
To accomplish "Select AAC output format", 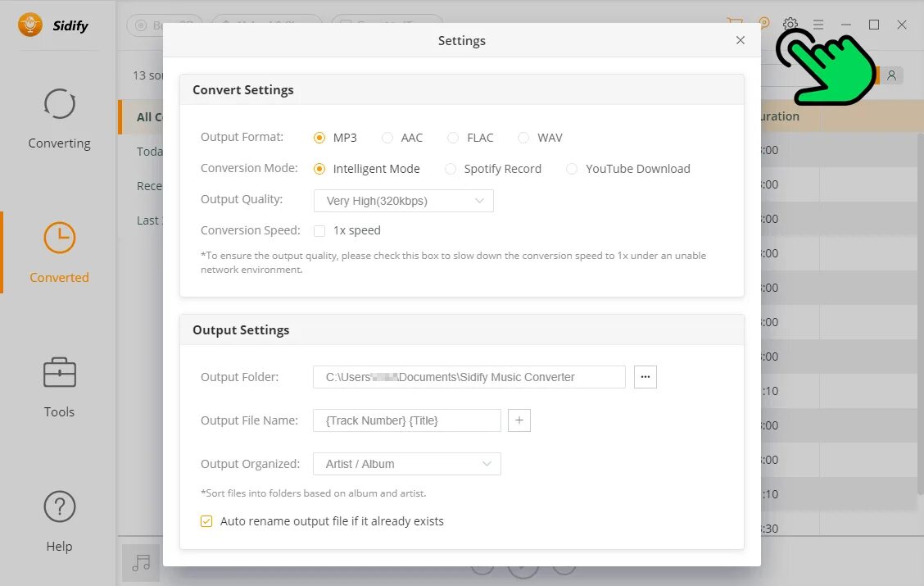I will point(387,138).
